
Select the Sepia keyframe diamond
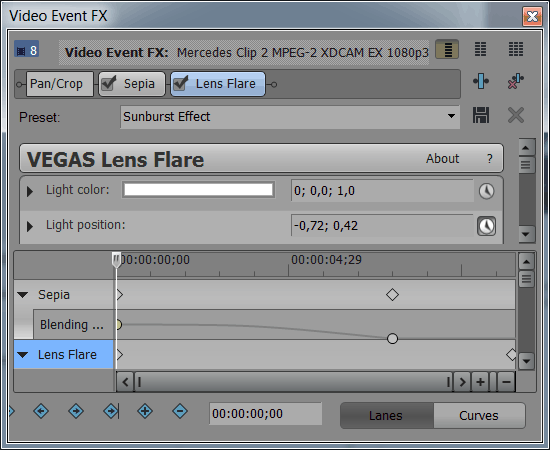[x=392, y=295]
